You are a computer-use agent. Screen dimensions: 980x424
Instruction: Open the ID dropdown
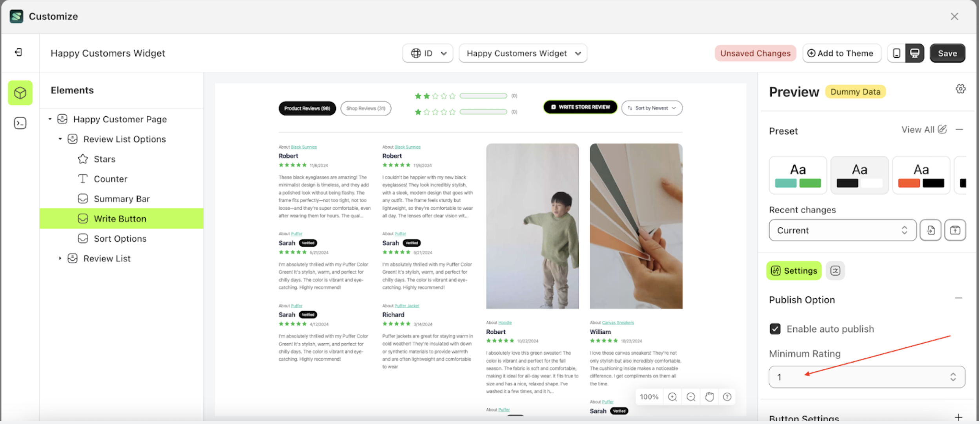(x=427, y=53)
